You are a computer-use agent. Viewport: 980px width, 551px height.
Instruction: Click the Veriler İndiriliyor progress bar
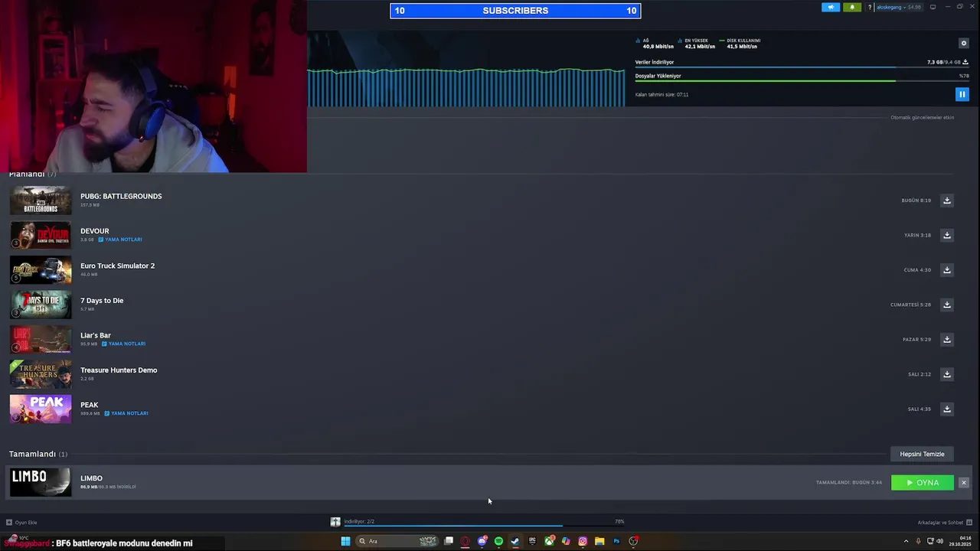[x=802, y=67]
